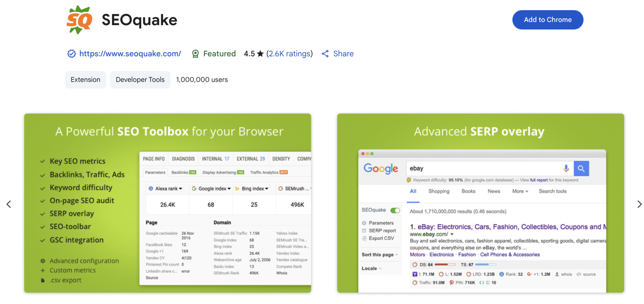
Task: Advance to next screenshot with right arrow
Action: 639,204
